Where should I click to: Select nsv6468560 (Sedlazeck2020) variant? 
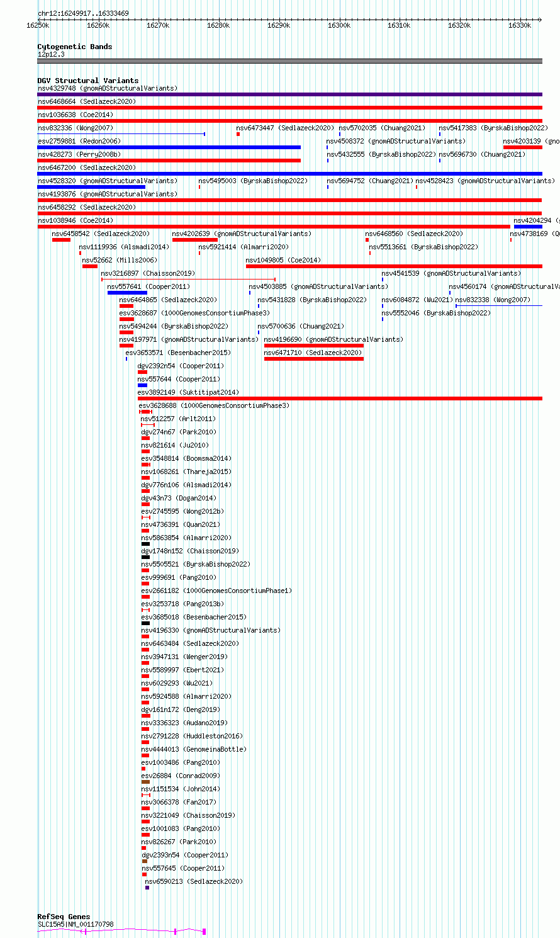(x=414, y=234)
